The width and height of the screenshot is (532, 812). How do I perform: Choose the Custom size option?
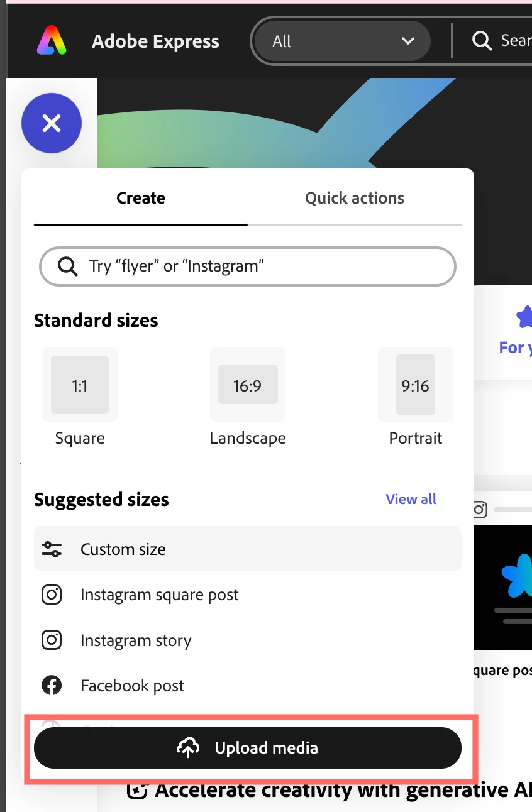pos(248,549)
